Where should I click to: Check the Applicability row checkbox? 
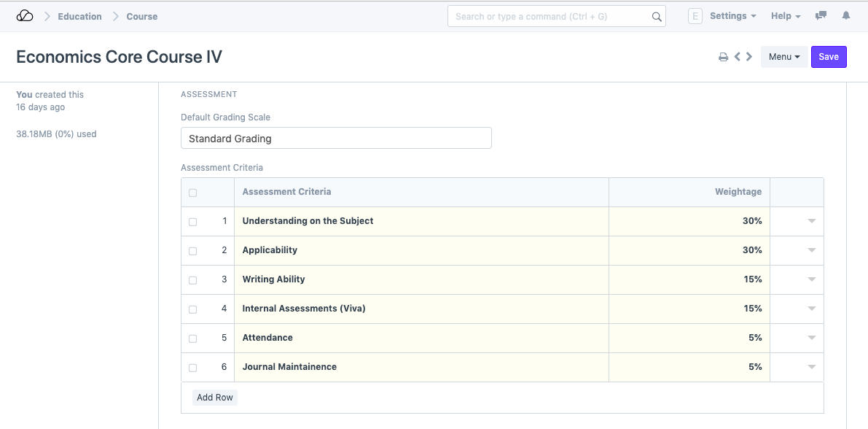point(192,251)
